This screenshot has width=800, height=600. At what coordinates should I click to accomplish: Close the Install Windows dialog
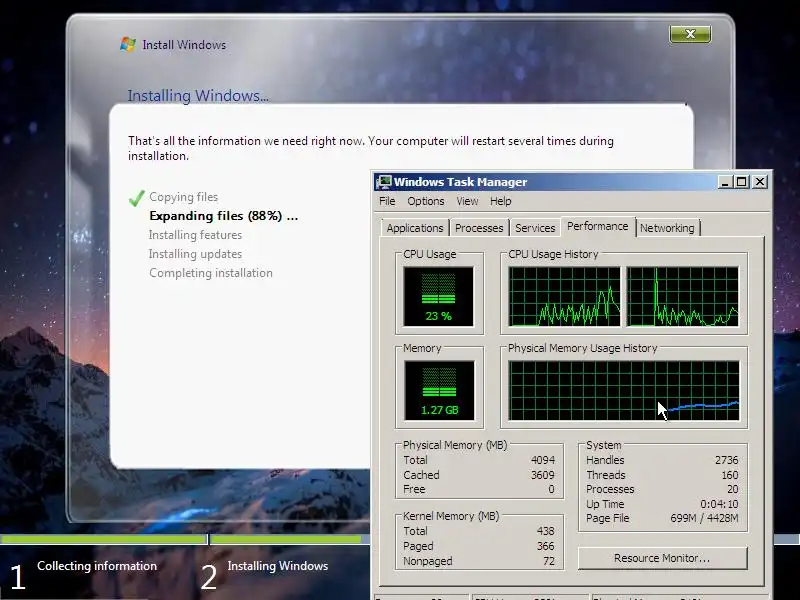(690, 34)
